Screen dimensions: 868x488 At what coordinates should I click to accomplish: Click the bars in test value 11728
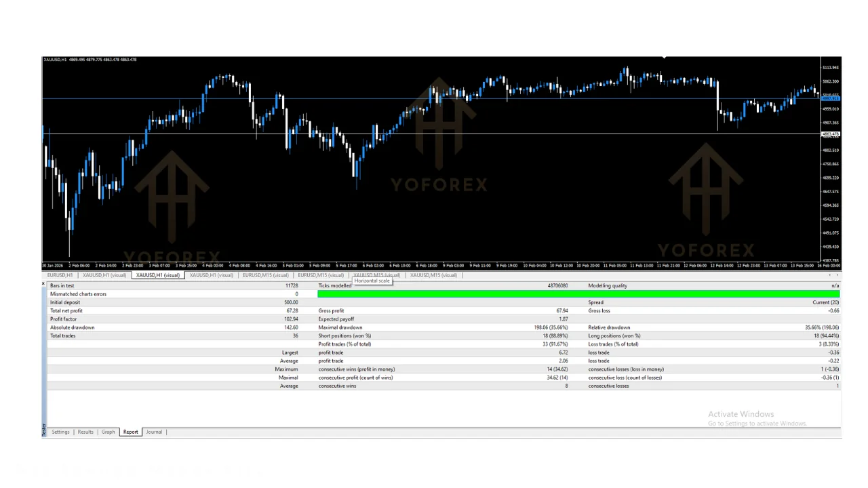(292, 285)
